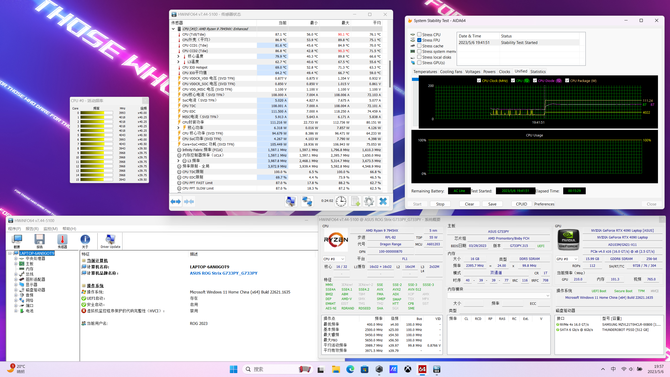Uncheck the Stress FPU checkbox
670x377 pixels.
pos(419,40)
